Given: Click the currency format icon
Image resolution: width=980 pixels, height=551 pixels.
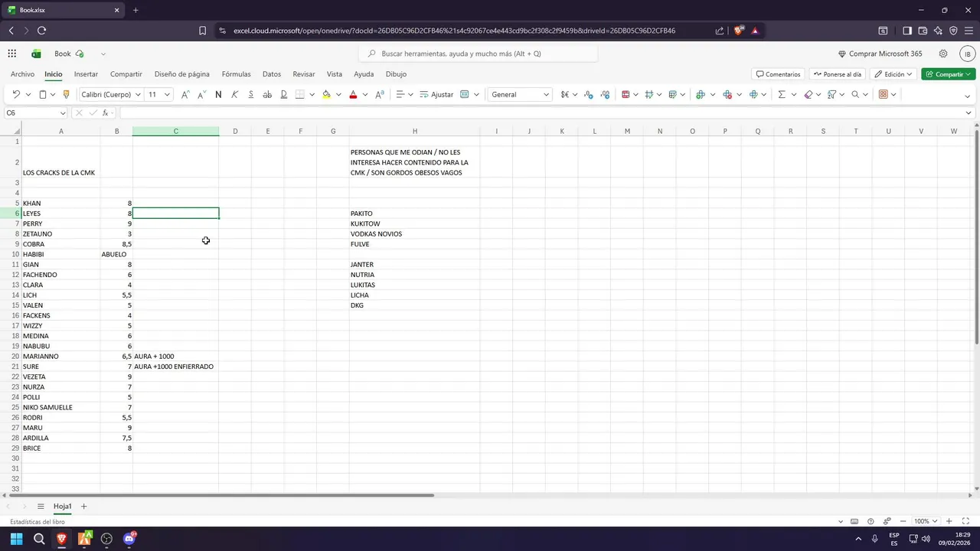Looking at the screenshot, I should pos(565,94).
